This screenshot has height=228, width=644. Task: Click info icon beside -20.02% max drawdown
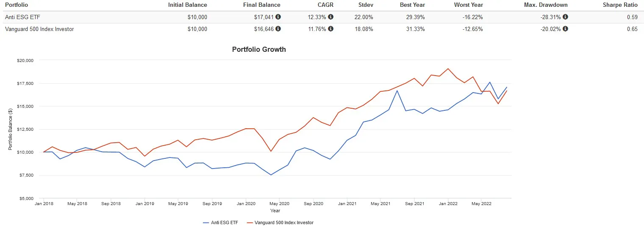tap(565, 29)
